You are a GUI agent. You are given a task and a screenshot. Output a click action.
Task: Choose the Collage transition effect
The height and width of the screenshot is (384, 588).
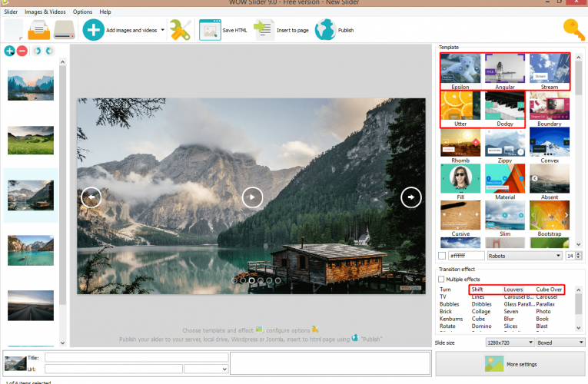pyautogui.click(x=480, y=311)
